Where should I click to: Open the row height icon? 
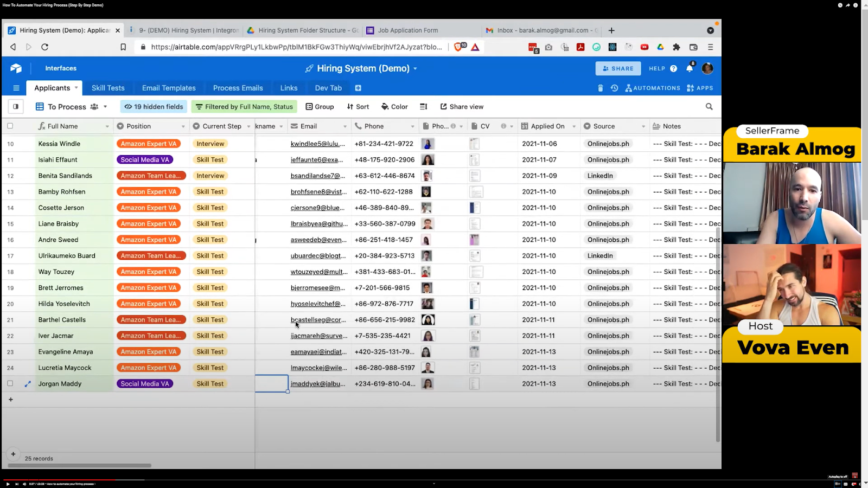pos(424,107)
